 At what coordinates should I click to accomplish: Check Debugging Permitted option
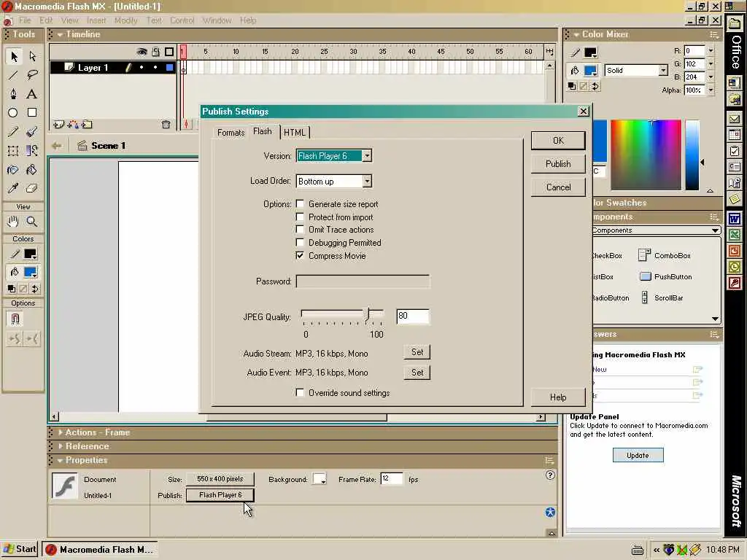point(300,242)
